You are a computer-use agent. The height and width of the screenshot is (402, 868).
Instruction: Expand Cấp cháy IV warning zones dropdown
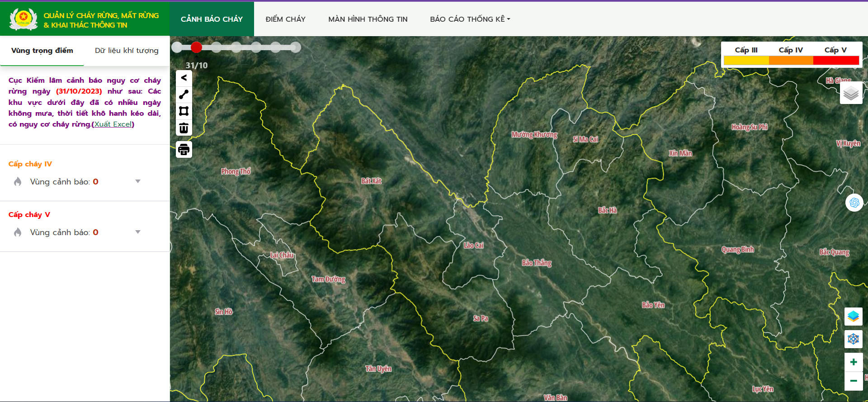coord(138,181)
